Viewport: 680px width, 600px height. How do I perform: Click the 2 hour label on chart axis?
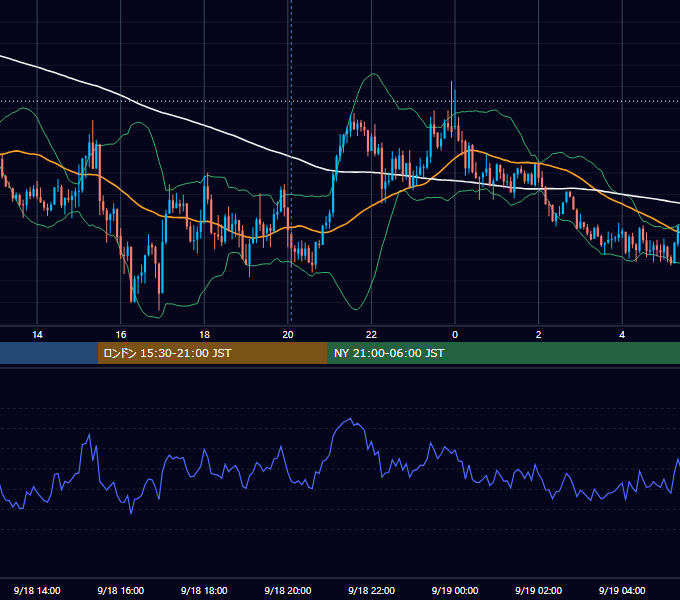pyautogui.click(x=539, y=335)
